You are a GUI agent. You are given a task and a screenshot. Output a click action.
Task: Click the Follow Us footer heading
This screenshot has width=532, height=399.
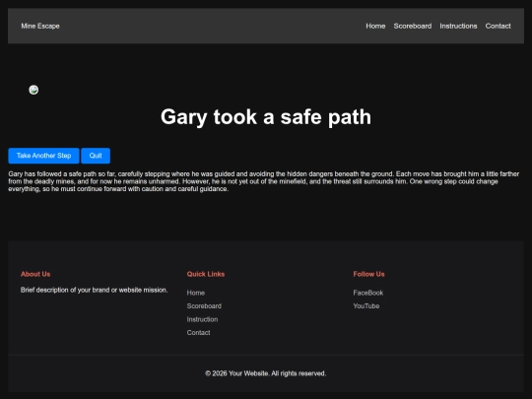[368, 274]
